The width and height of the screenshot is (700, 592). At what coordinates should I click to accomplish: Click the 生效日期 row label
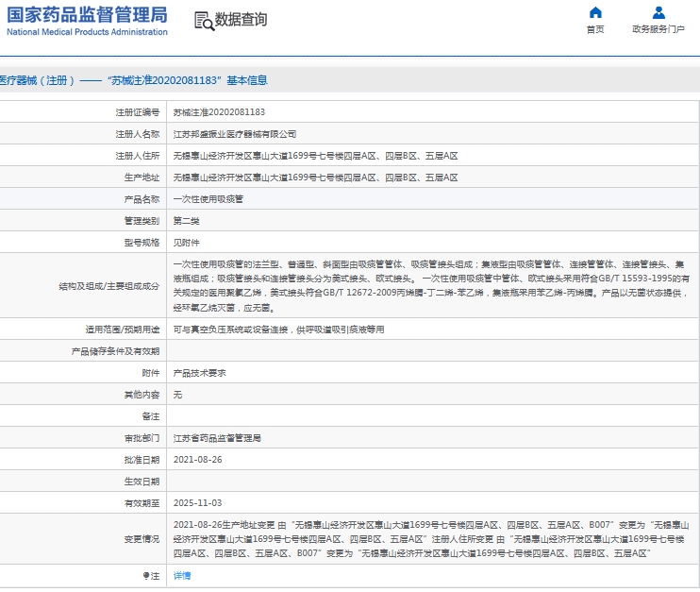coord(142,482)
